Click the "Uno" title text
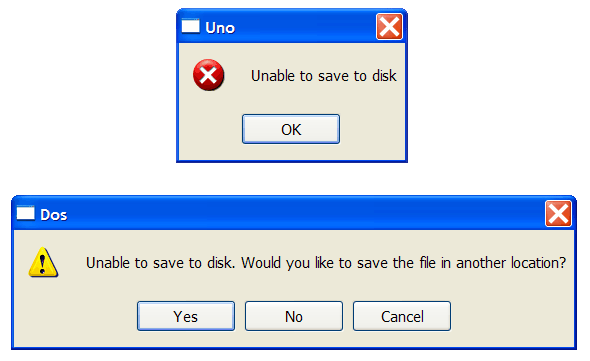This screenshot has width=590, height=361. [220, 28]
